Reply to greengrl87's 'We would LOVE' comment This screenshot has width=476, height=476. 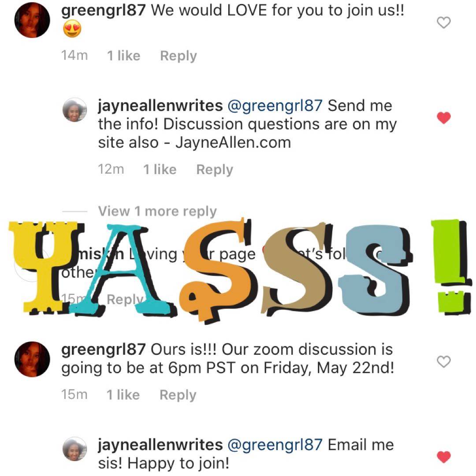(x=178, y=56)
